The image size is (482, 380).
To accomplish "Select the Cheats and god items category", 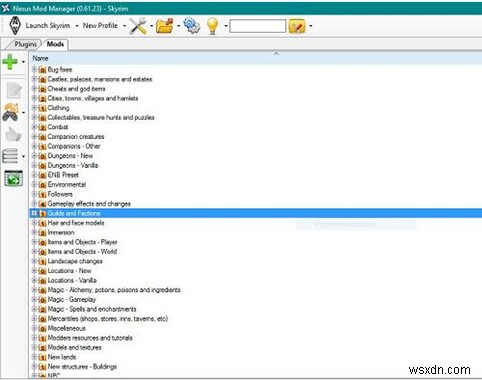I will click(76, 89).
